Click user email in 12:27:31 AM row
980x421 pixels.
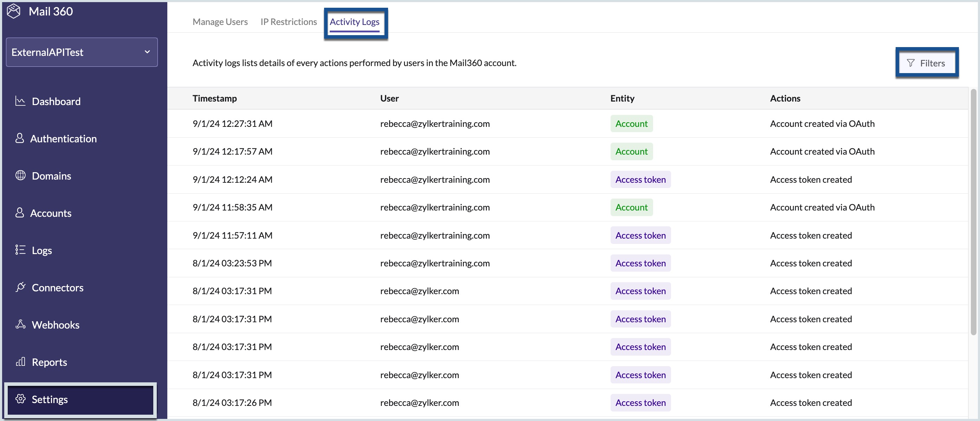(435, 124)
